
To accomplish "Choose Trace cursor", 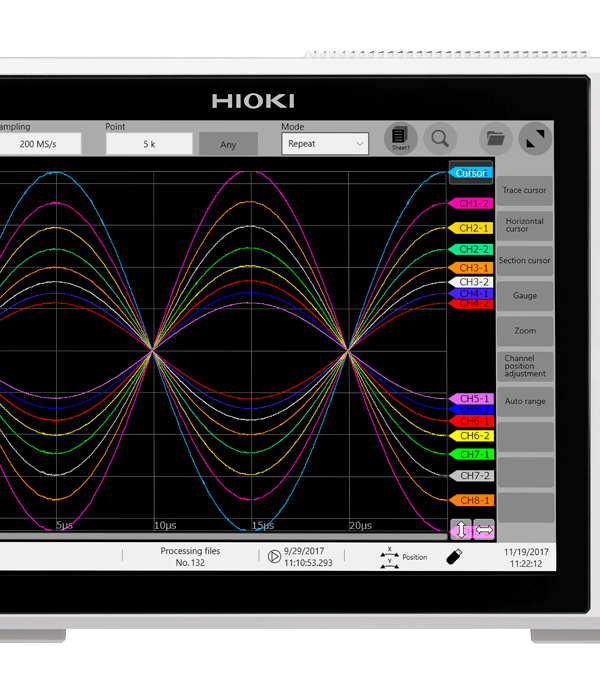I will pos(524,190).
